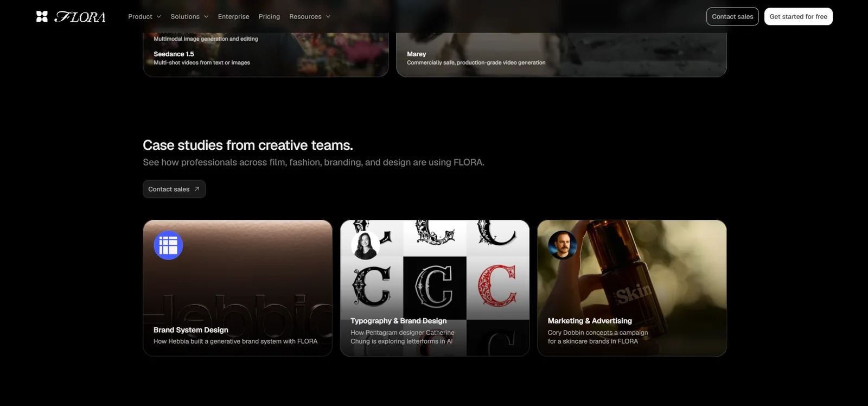Click Contact sales in the header
Screen dimensions: 868x406
tap(732, 16)
